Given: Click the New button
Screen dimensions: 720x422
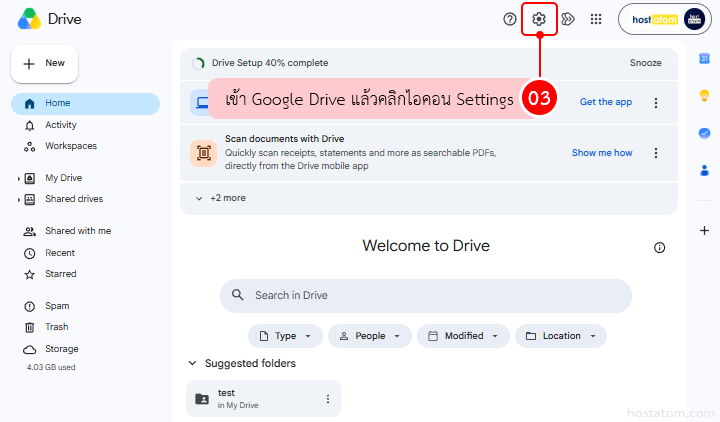Looking at the screenshot, I should [x=45, y=64].
